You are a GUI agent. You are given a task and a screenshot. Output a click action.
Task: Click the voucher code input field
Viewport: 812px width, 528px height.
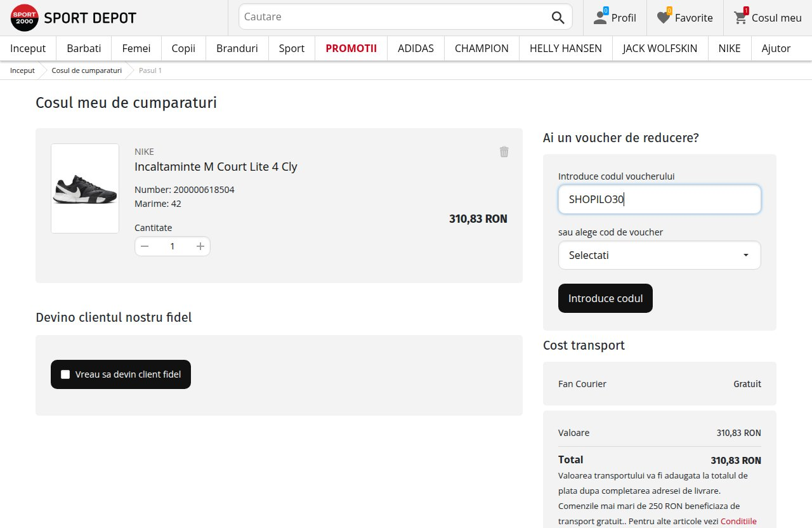tap(660, 199)
